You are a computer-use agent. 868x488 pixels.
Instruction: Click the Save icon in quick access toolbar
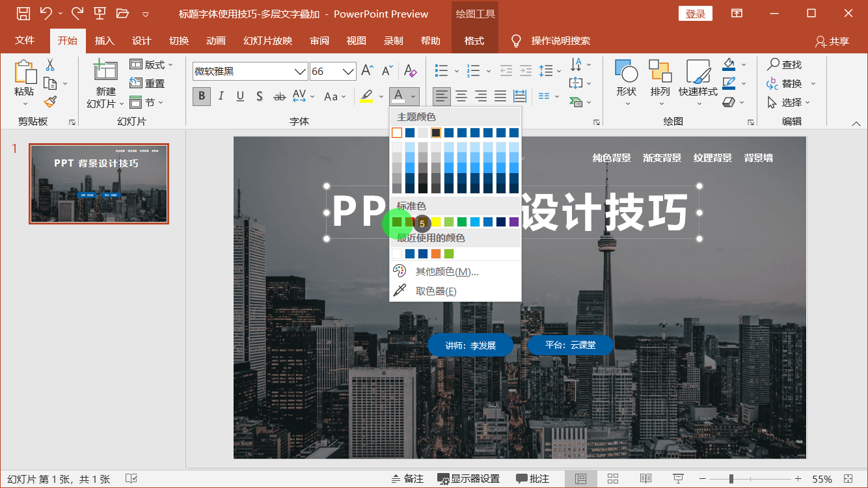(x=23, y=13)
